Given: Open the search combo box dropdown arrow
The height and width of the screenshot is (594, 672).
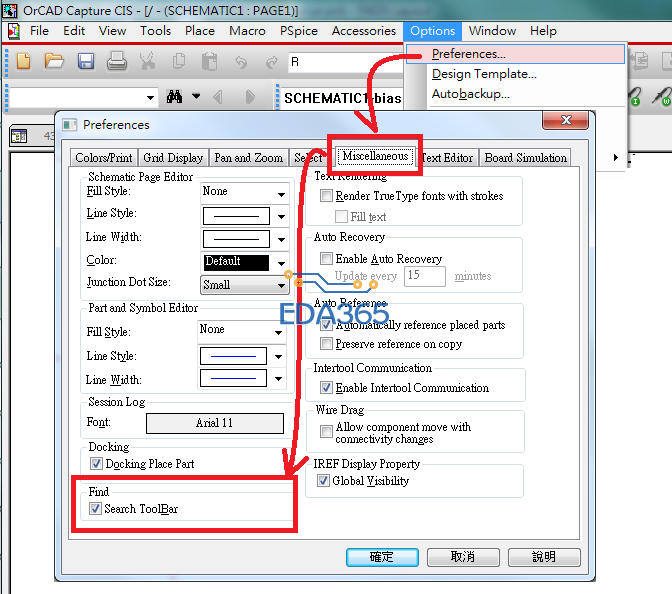Looking at the screenshot, I should (x=150, y=98).
